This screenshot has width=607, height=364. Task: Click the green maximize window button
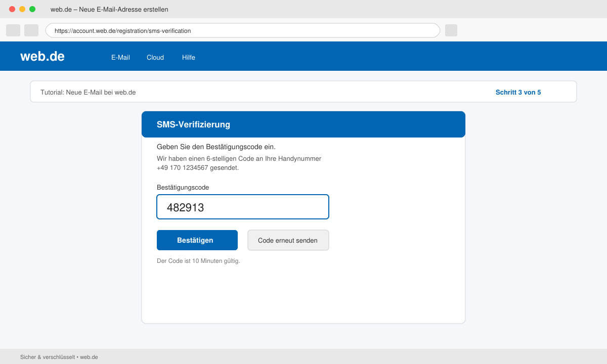[32, 9]
